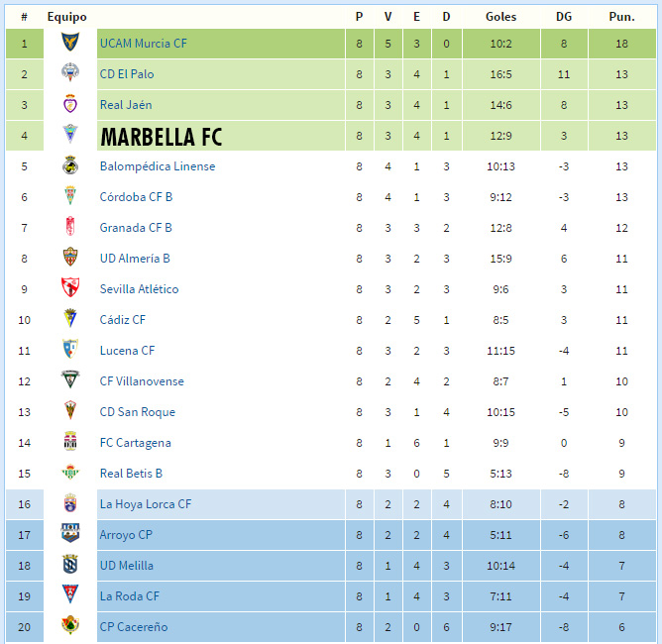Click the Marbella FC team crest
The width and height of the screenshot is (662, 644).
coord(70,134)
